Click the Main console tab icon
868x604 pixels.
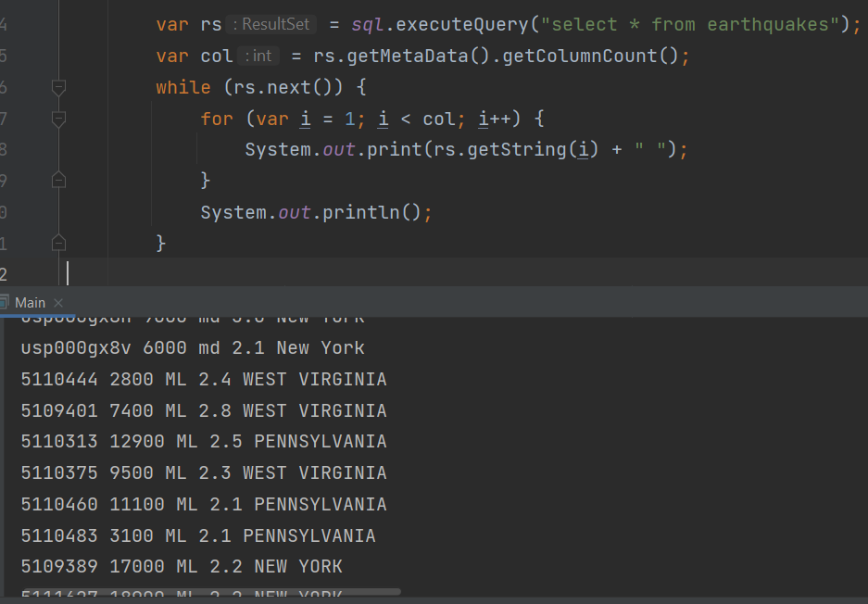coord(7,302)
